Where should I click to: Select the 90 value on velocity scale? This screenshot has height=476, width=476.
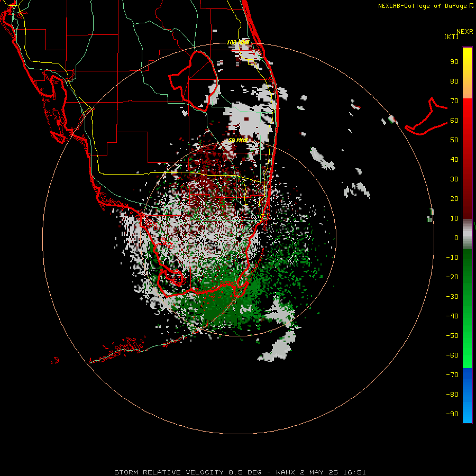[454, 62]
